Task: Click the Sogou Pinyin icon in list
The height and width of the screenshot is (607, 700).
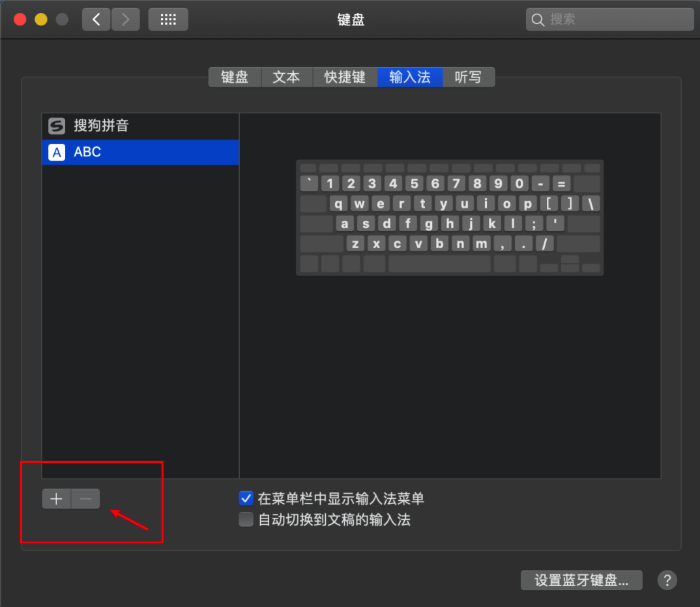Action: [x=57, y=126]
